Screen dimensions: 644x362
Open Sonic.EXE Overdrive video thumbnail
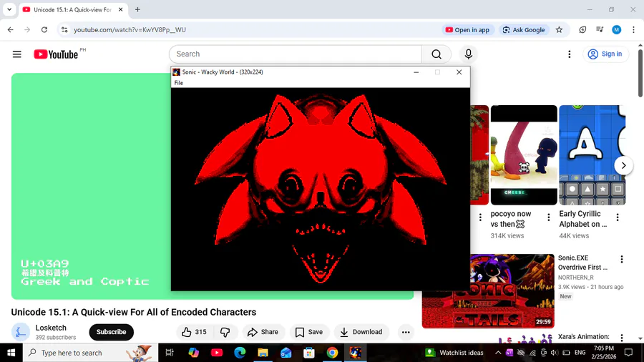pyautogui.click(x=488, y=291)
